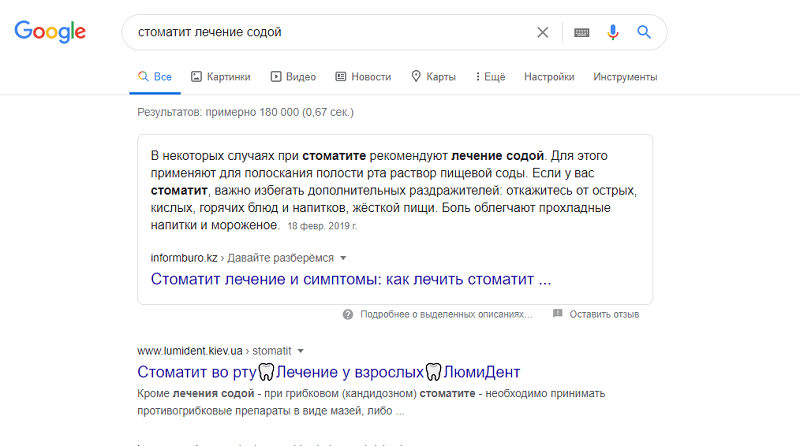The image size is (800, 446).
Task: Start voice search with microphone icon
Action: [x=612, y=32]
